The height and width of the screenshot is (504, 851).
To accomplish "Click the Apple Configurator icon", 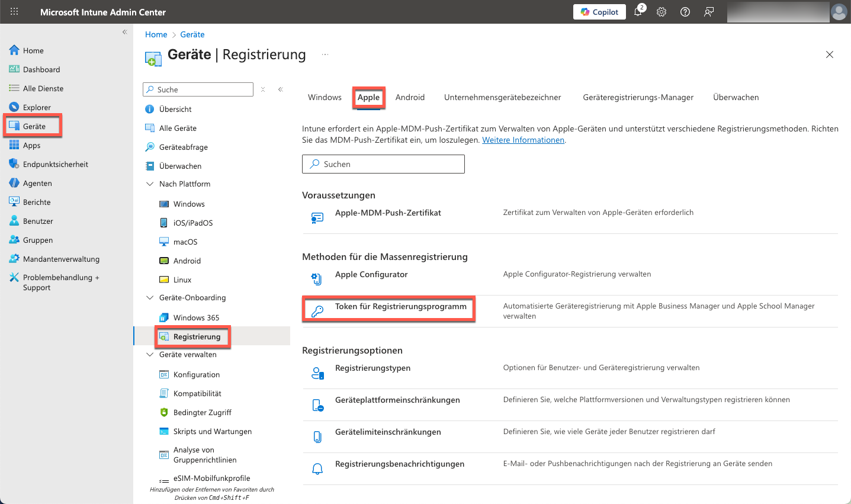I will coord(317,279).
